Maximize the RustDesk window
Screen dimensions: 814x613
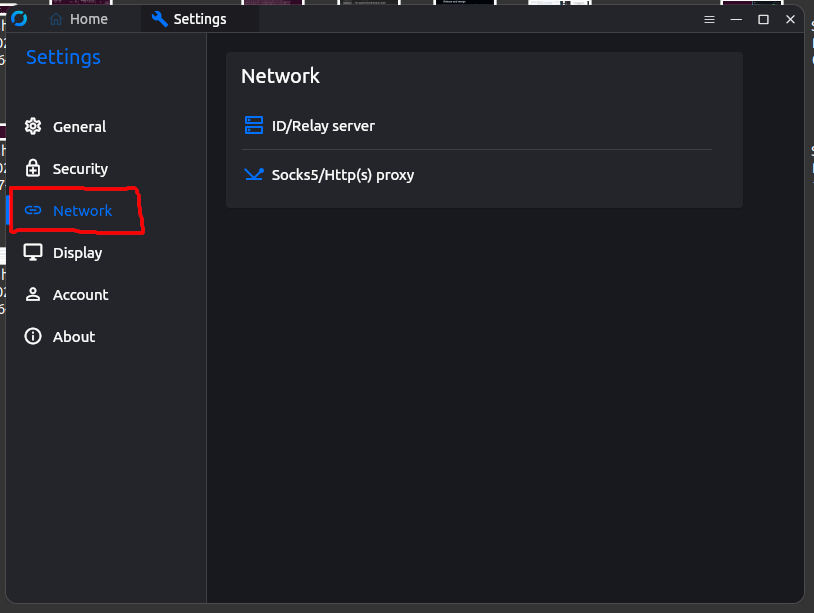click(x=763, y=19)
